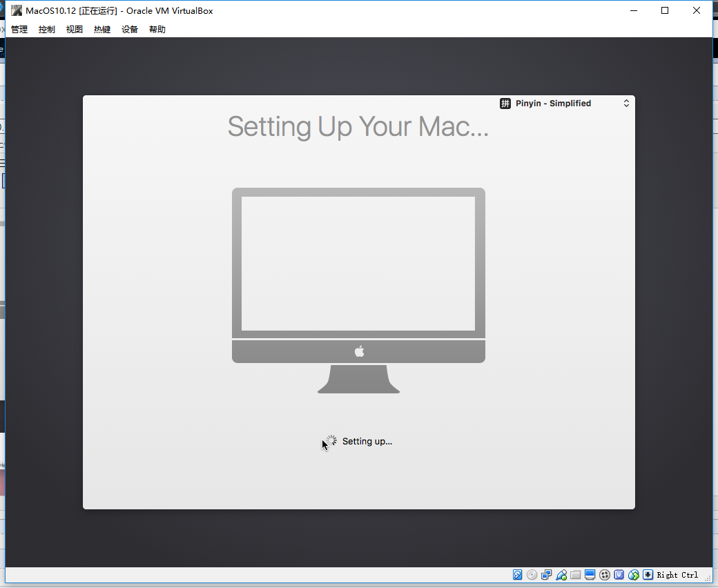The height and width of the screenshot is (588, 718).
Task: Open the 热键 menu
Action: coord(102,29)
